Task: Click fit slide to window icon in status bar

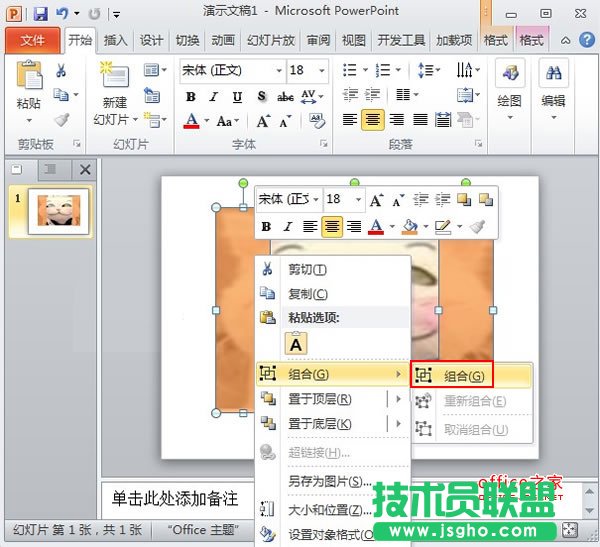Action: (x=570, y=530)
